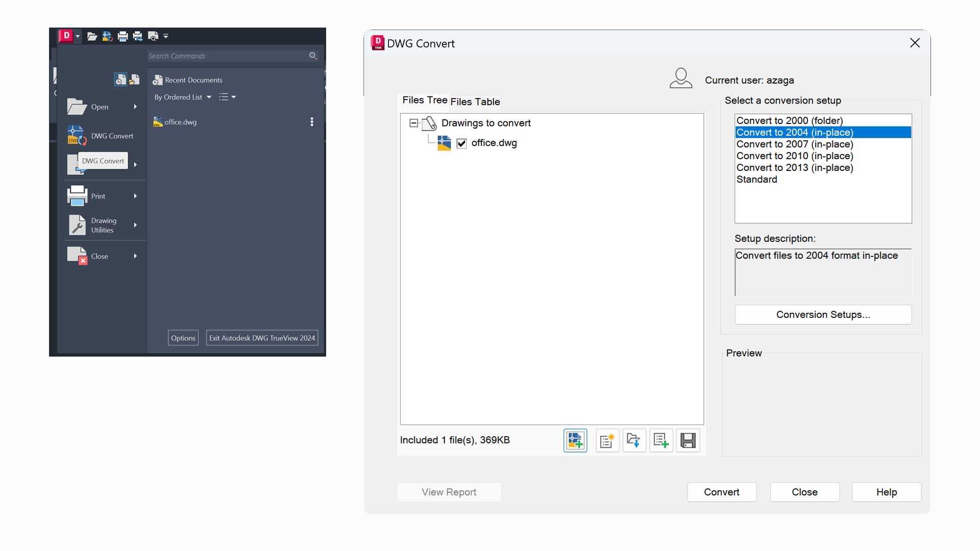Open the list view options dropdown
The image size is (980, 551).
click(227, 97)
